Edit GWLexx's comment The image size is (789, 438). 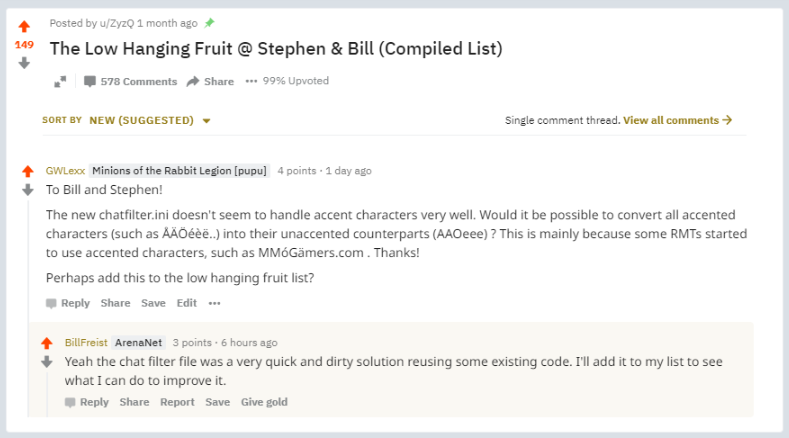point(187,303)
